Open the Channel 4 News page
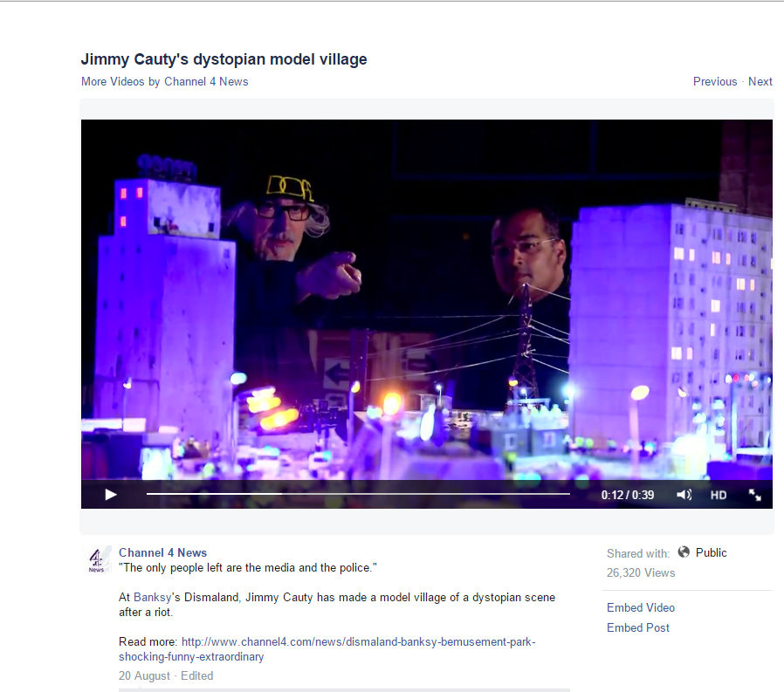Viewport: 784px width, 692px height. point(162,552)
